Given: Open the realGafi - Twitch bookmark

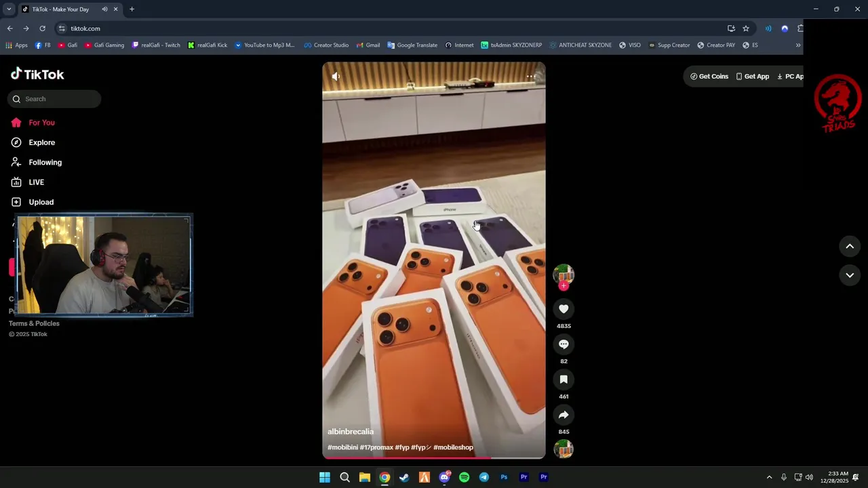Looking at the screenshot, I should [x=156, y=45].
